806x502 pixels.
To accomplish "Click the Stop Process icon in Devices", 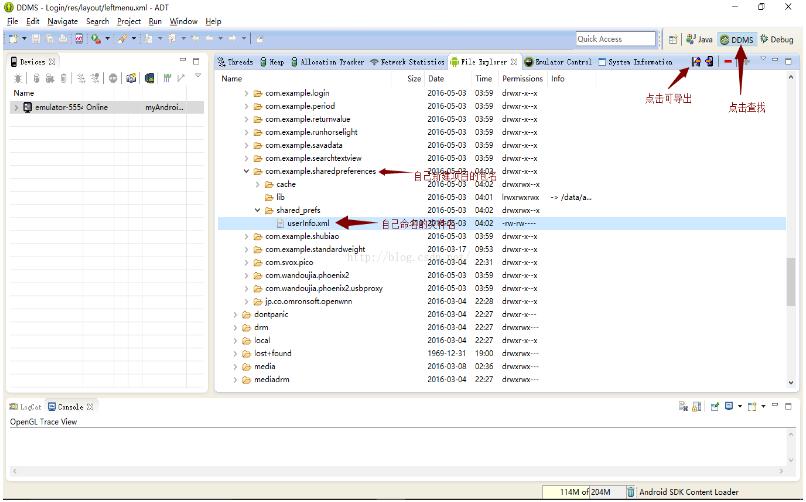I will (113, 78).
